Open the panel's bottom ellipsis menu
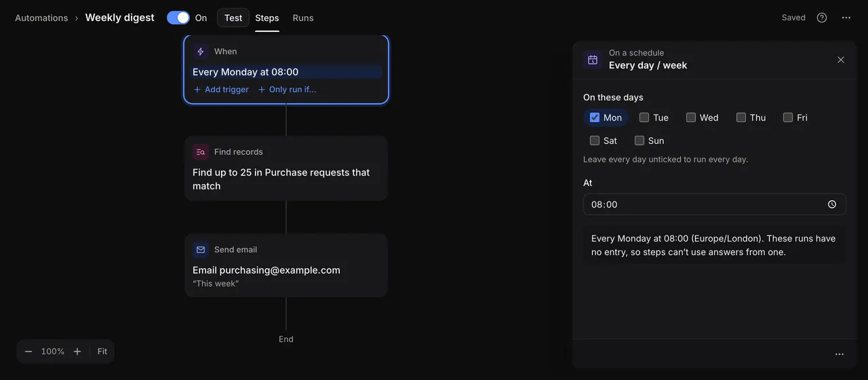The image size is (868, 380). coord(840,354)
